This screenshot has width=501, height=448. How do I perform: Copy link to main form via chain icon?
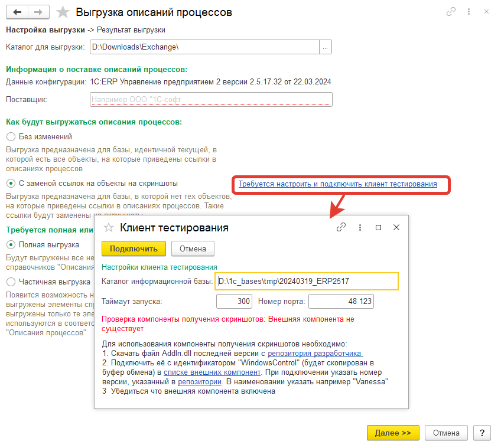pos(451,12)
